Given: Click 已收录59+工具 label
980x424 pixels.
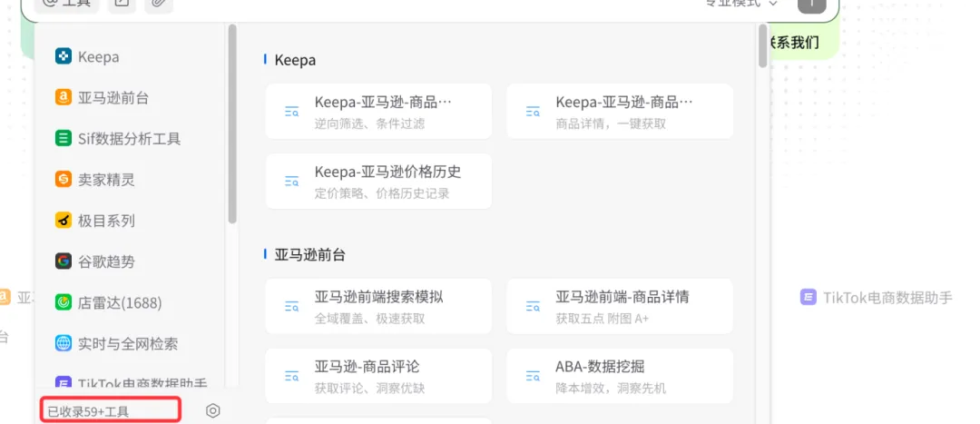Looking at the screenshot, I should click(x=89, y=411).
